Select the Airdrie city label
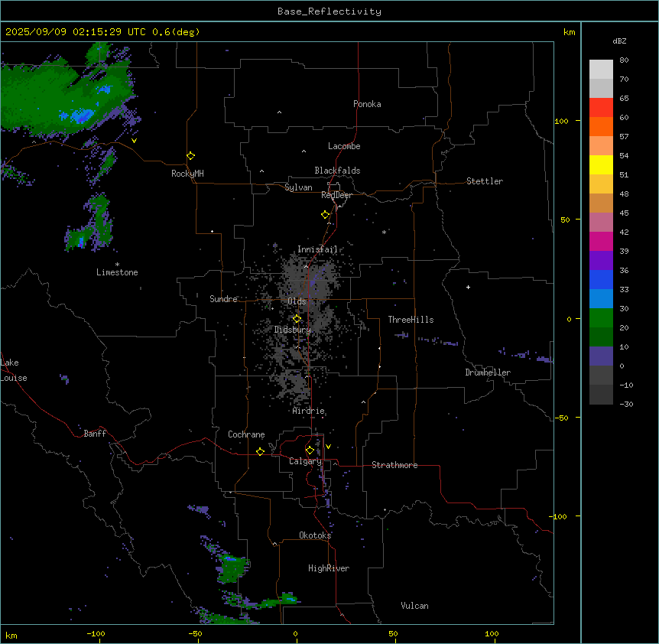Image resolution: width=659 pixels, height=644 pixels. [x=309, y=411]
